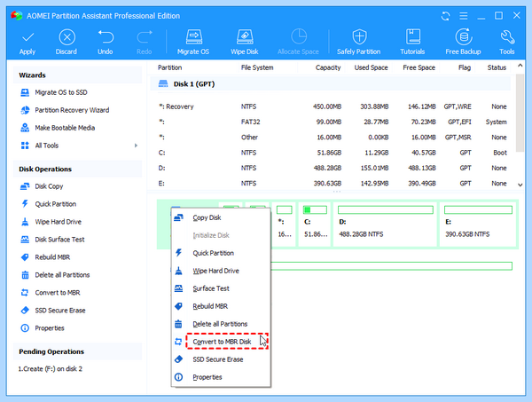Sort by the File System column header

257,67
